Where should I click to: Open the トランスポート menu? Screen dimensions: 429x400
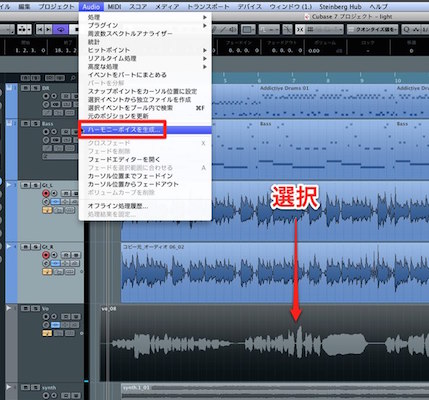click(208, 6)
